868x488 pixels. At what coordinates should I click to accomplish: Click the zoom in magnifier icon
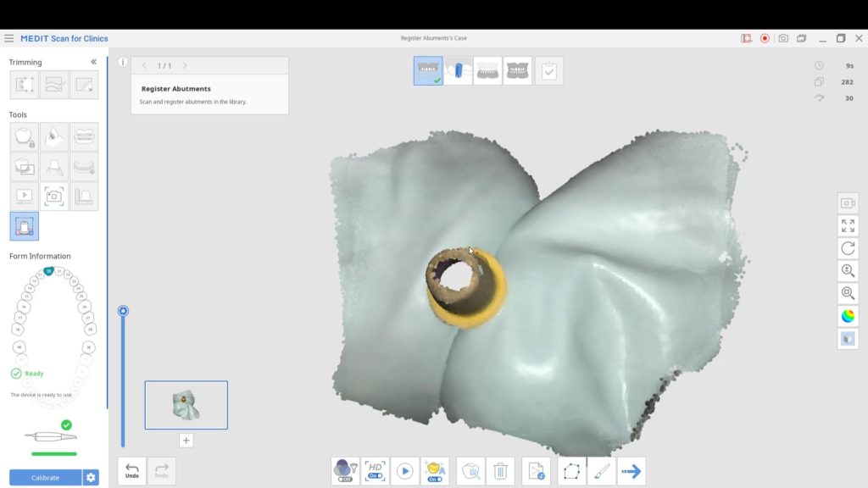coord(848,270)
